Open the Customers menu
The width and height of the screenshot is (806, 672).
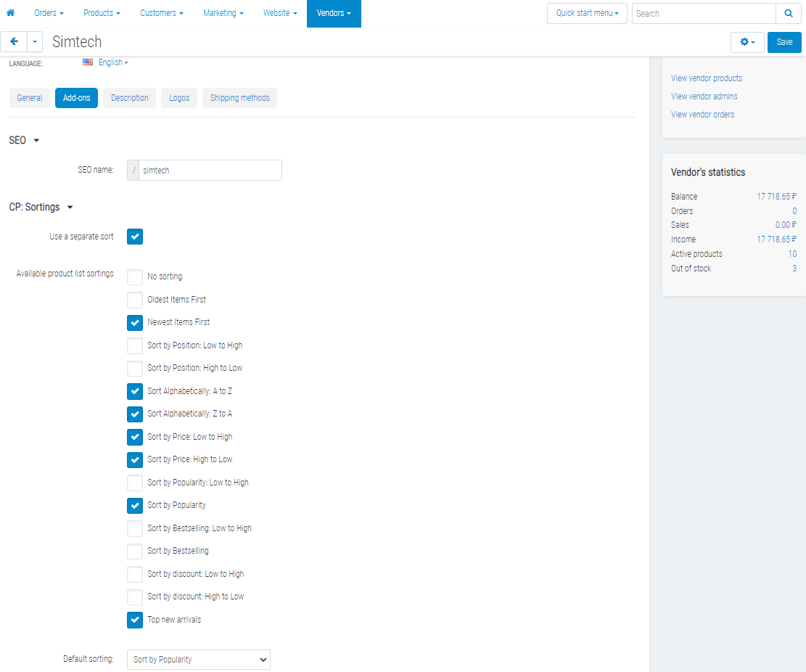(161, 13)
